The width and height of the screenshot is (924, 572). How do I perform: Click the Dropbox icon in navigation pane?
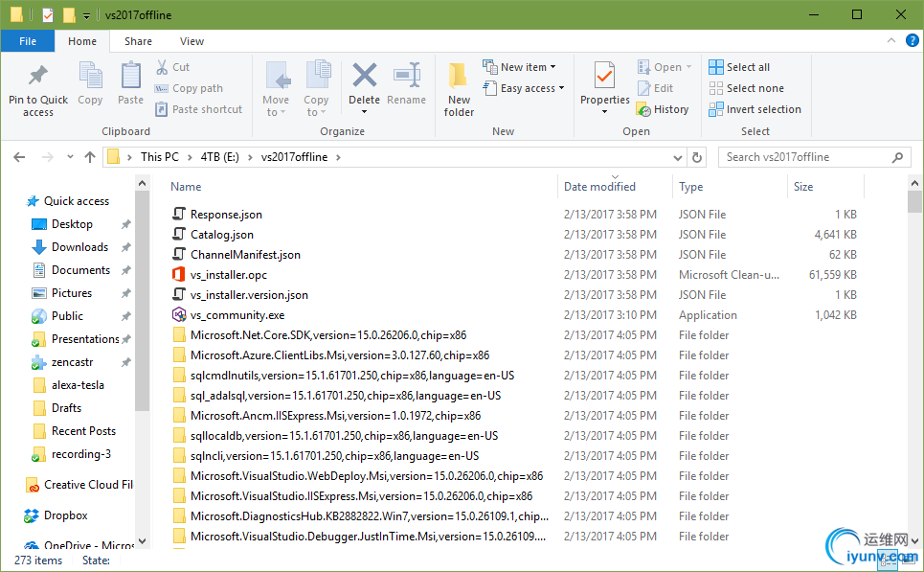(x=32, y=516)
